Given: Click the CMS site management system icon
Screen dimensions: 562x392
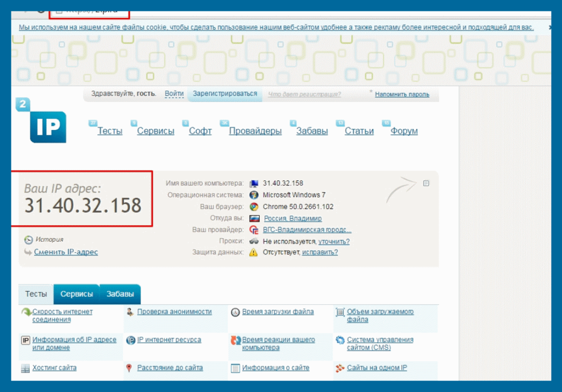Looking at the screenshot, I should click(x=340, y=340).
